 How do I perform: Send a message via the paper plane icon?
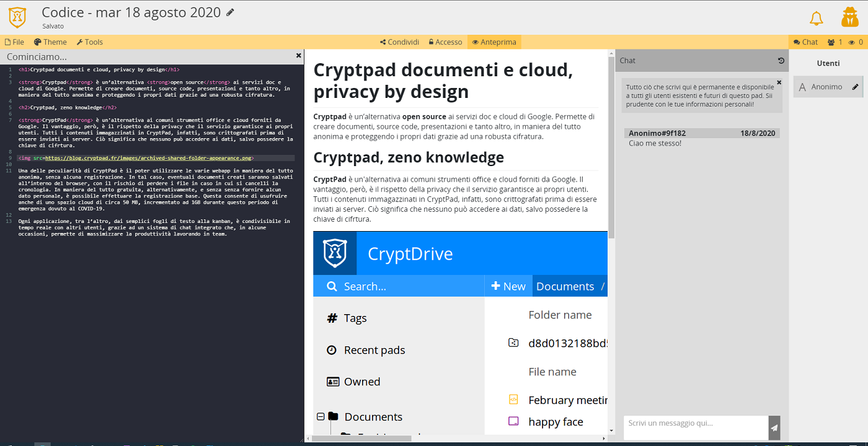click(x=774, y=427)
